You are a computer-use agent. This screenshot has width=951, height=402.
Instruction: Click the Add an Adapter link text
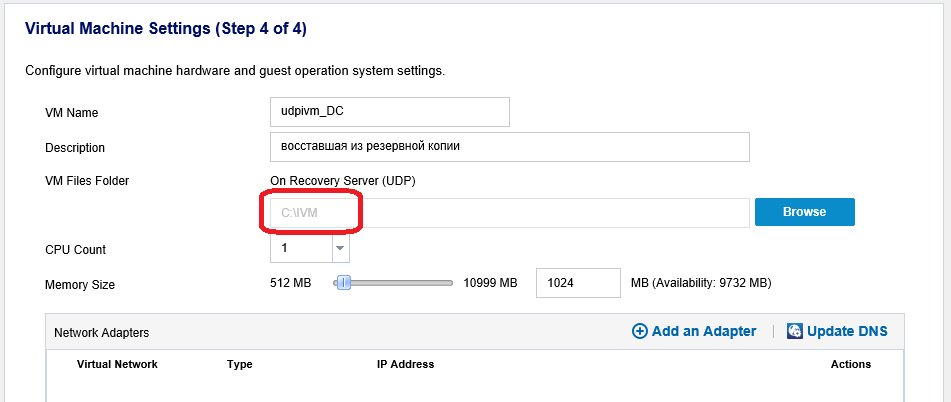tap(704, 331)
